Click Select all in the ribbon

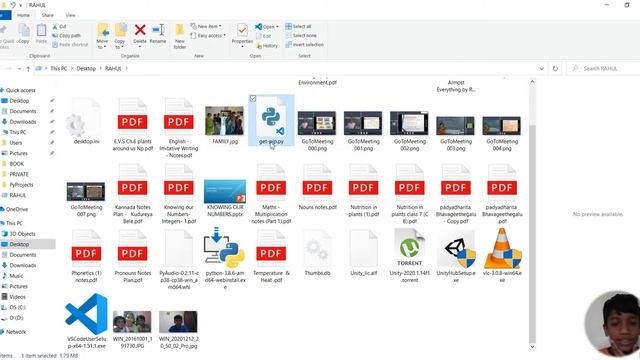pyautogui.click(x=298, y=26)
